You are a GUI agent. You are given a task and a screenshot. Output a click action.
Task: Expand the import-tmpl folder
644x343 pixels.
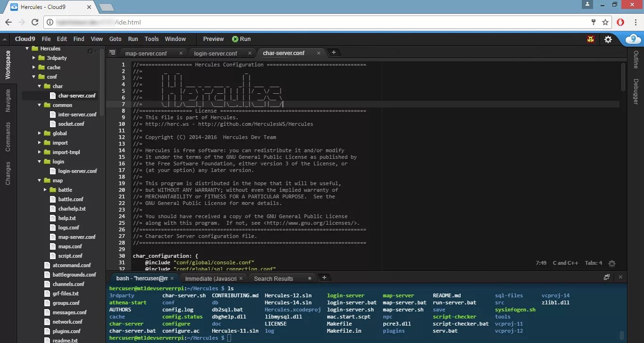pyautogui.click(x=40, y=152)
